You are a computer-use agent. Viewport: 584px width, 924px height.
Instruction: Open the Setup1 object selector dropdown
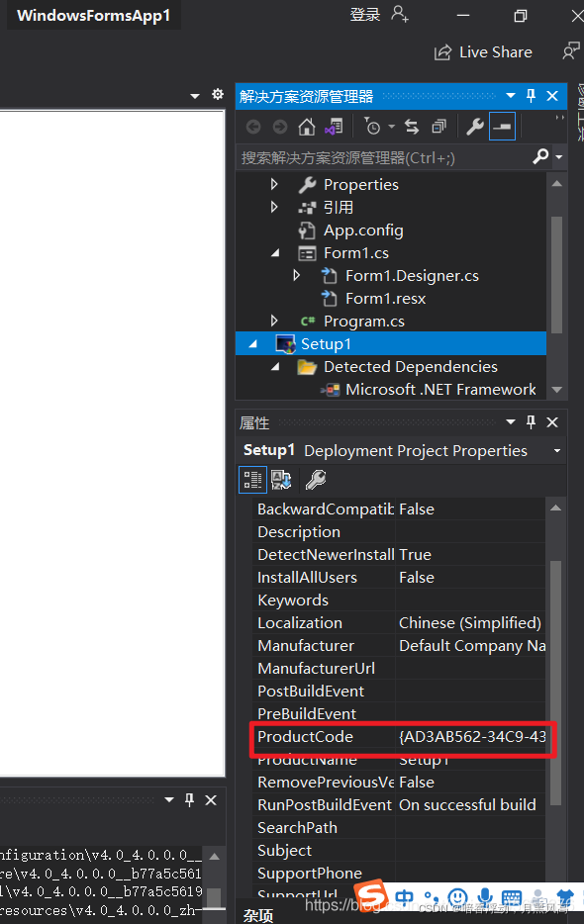click(557, 451)
